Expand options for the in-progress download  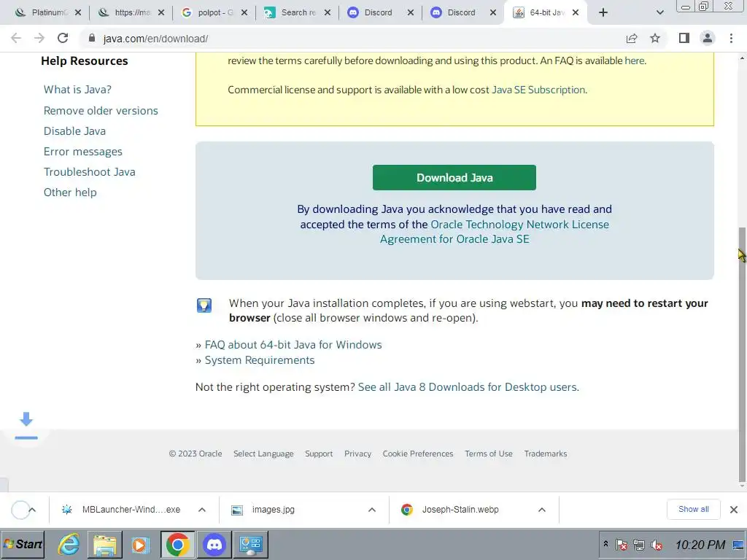tap(32, 510)
